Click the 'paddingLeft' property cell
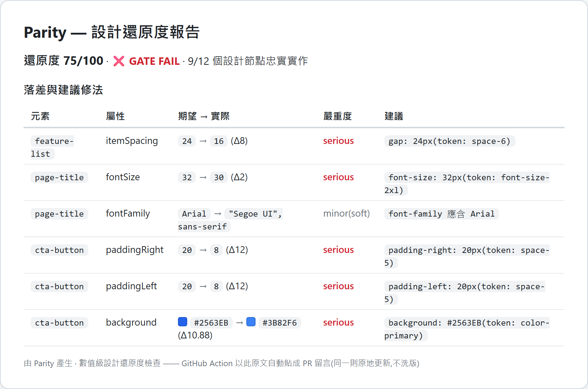Screen dimensions: 588x389 pos(131,286)
